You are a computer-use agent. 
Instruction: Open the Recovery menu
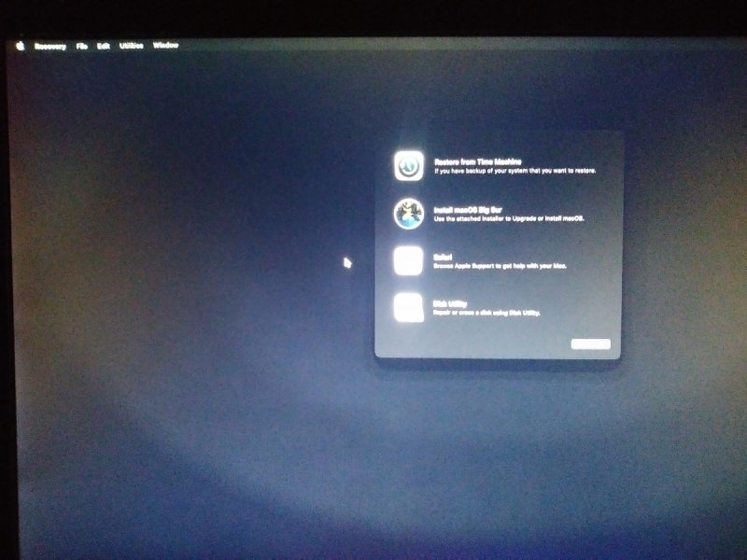coord(50,46)
